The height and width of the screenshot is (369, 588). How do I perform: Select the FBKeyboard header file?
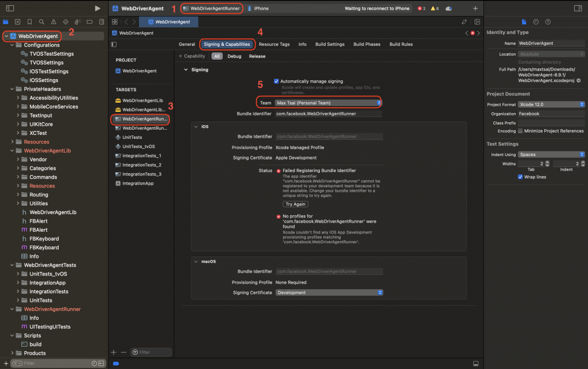coord(44,239)
